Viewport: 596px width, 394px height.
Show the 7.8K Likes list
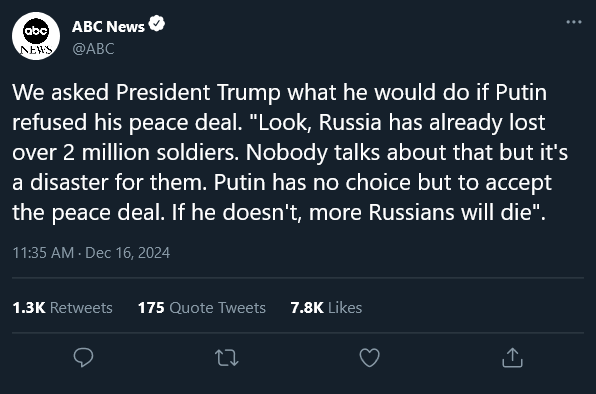[x=326, y=308]
